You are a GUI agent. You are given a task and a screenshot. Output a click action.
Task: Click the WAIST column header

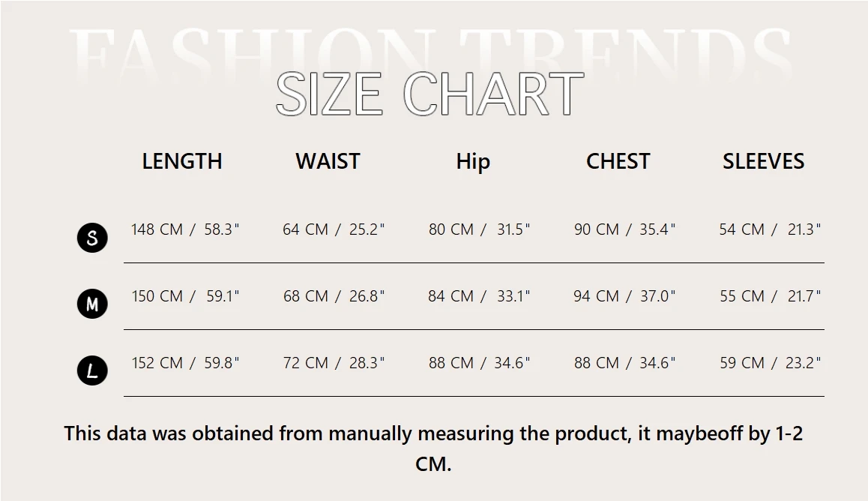[x=328, y=161]
